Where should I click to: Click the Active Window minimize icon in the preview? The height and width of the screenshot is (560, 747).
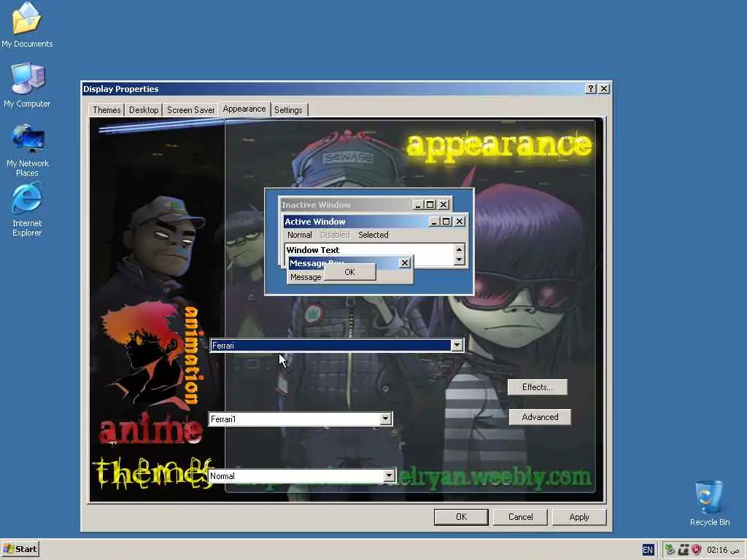433,222
